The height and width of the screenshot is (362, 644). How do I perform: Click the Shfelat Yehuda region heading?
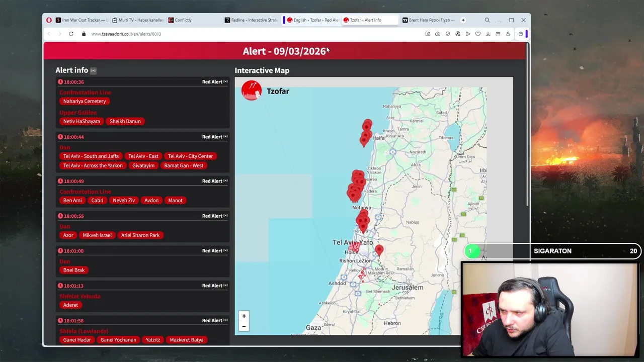point(80,296)
